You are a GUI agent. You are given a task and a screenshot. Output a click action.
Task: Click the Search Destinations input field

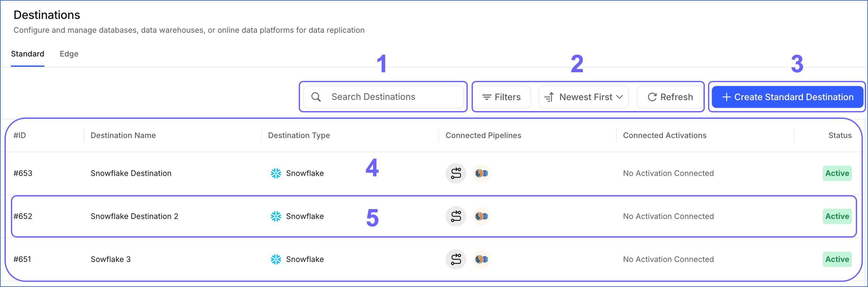pyautogui.click(x=383, y=97)
